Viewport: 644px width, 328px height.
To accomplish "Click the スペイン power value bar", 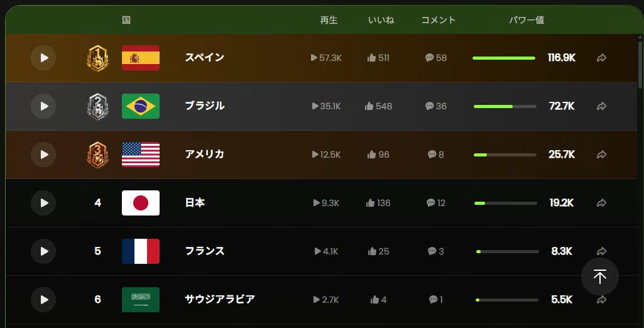I will click(504, 58).
